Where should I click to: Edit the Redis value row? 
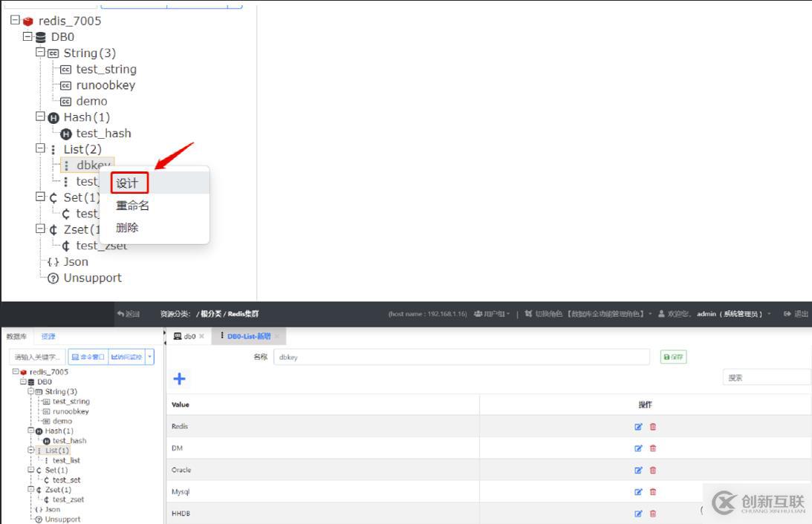coord(638,427)
